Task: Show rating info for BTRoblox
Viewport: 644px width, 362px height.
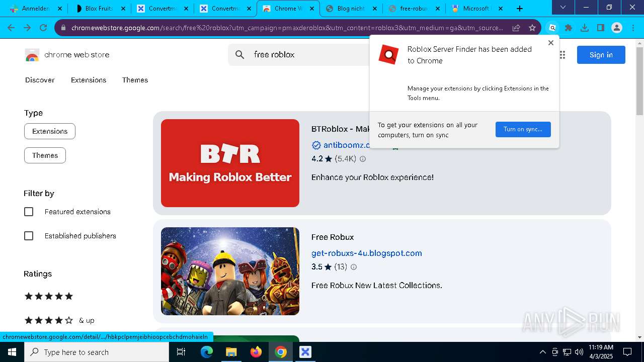Action: [x=363, y=159]
